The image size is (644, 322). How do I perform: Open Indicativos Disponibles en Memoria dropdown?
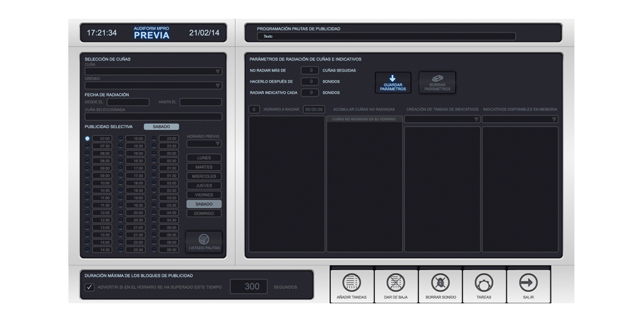point(520,119)
